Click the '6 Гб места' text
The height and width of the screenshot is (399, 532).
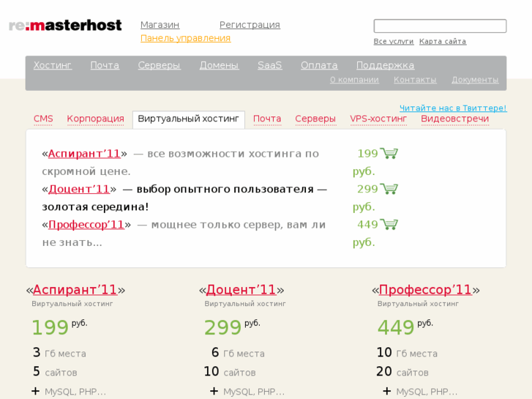coord(238,353)
